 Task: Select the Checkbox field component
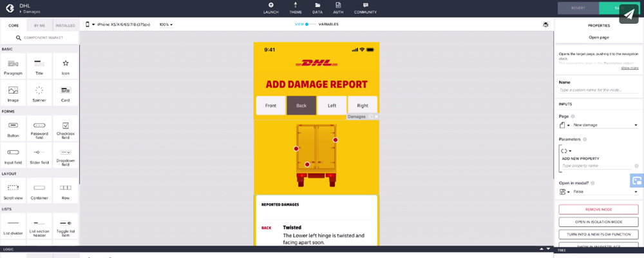pyautogui.click(x=65, y=128)
